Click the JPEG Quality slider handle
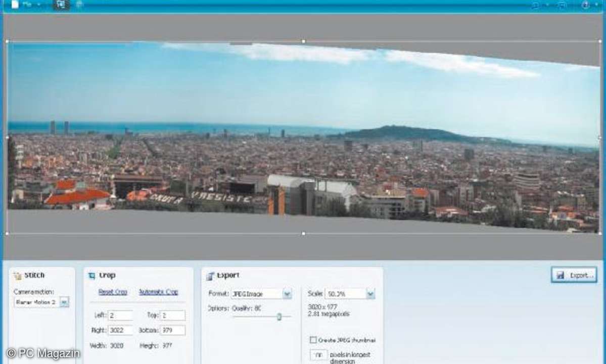The width and height of the screenshot is (606, 364). pyautogui.click(x=279, y=317)
